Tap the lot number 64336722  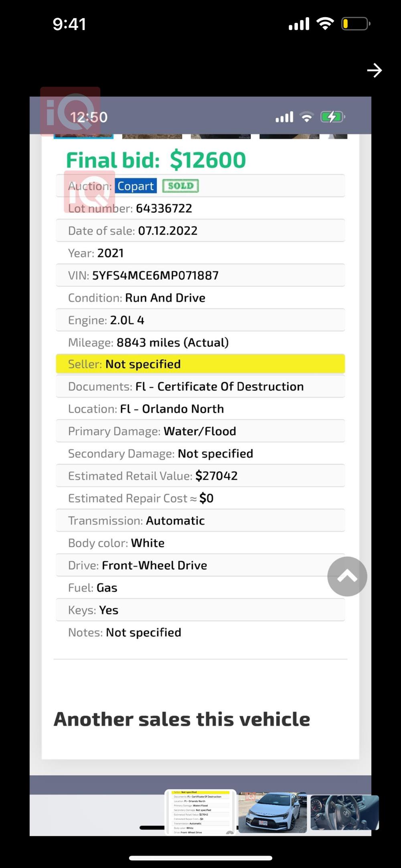164,208
